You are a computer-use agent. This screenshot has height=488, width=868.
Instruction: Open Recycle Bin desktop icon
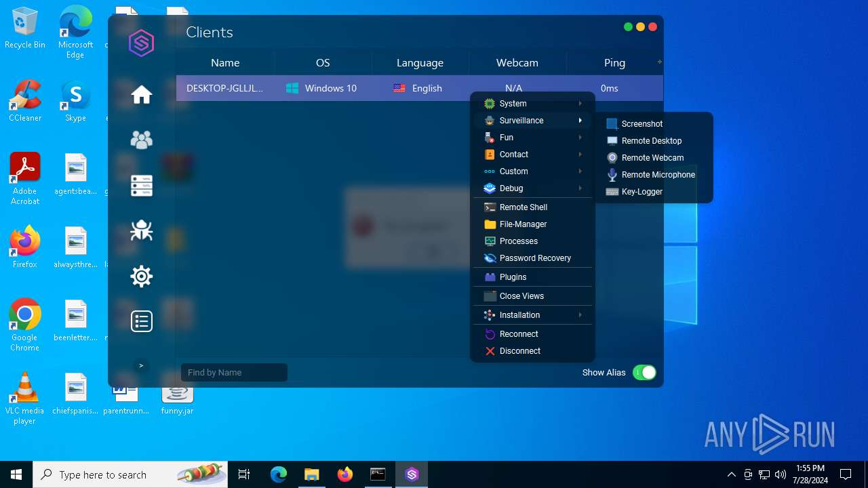25,28
